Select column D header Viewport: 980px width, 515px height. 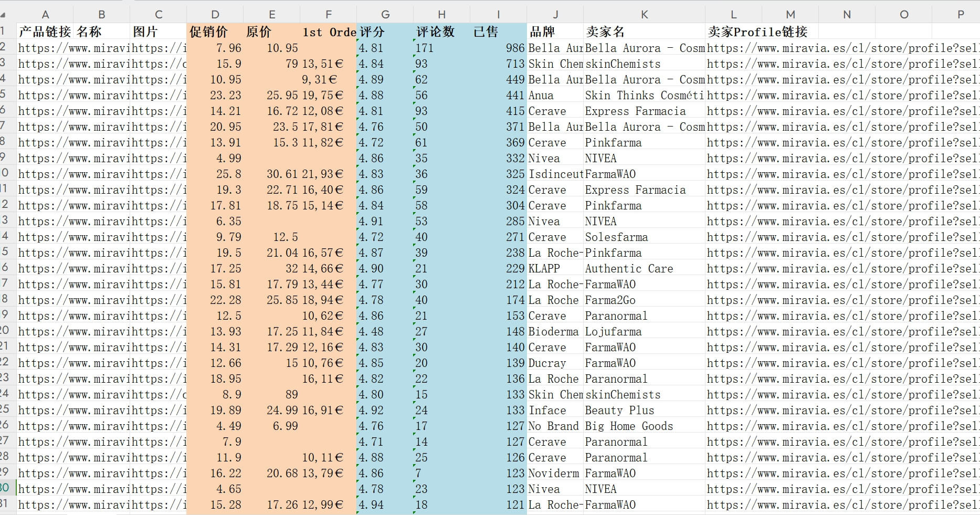pos(215,15)
